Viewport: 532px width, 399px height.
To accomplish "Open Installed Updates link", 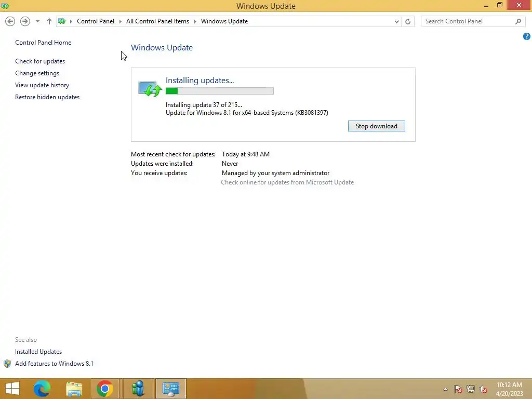I will click(x=38, y=352).
